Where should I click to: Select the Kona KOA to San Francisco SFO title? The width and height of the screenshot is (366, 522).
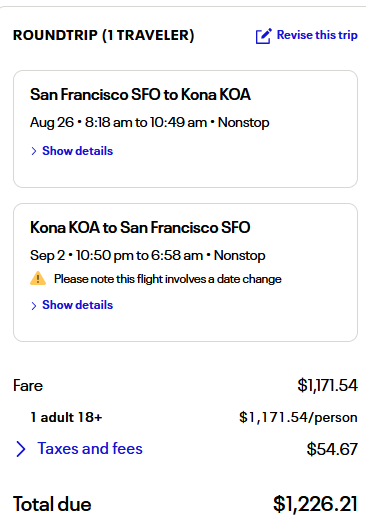pos(140,227)
